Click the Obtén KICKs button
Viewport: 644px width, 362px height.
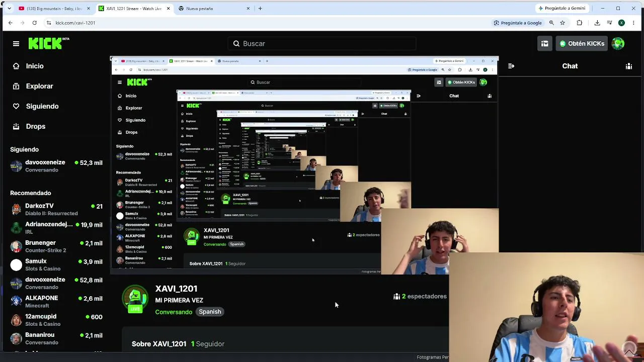[582, 44]
